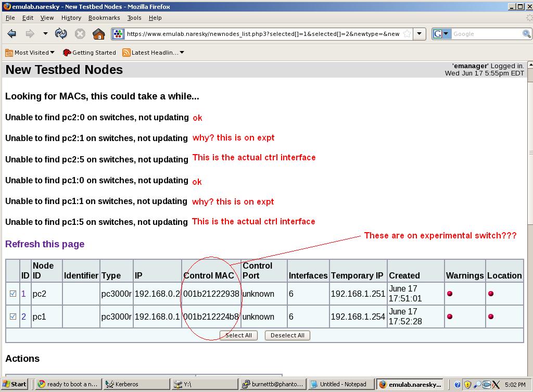Click the Stop loading icon

[x=80, y=34]
